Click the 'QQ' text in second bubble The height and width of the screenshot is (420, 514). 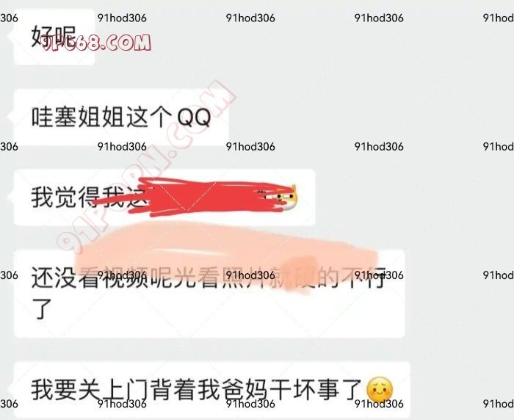(194, 117)
